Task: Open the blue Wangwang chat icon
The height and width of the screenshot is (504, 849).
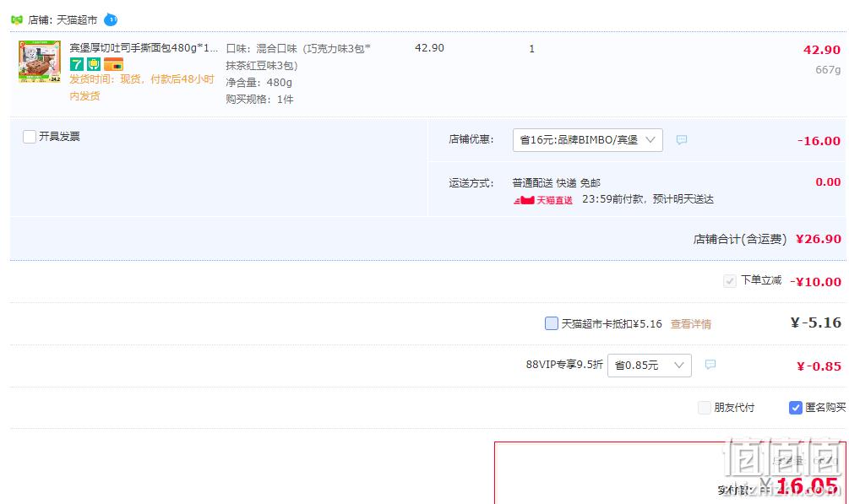Action: click(x=111, y=20)
